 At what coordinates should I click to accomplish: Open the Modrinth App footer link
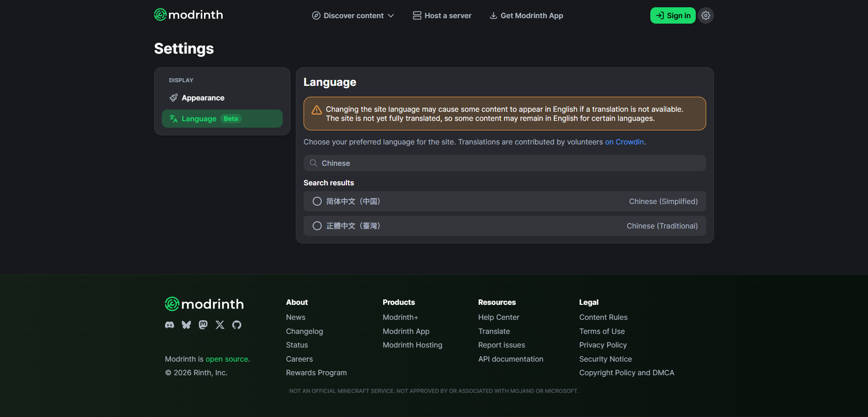click(406, 331)
